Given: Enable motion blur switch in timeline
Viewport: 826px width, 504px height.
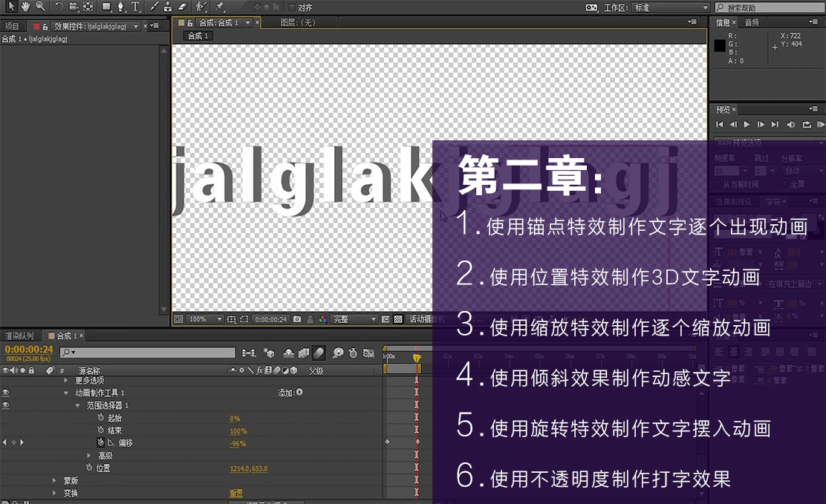Looking at the screenshot, I should pos(319,353).
